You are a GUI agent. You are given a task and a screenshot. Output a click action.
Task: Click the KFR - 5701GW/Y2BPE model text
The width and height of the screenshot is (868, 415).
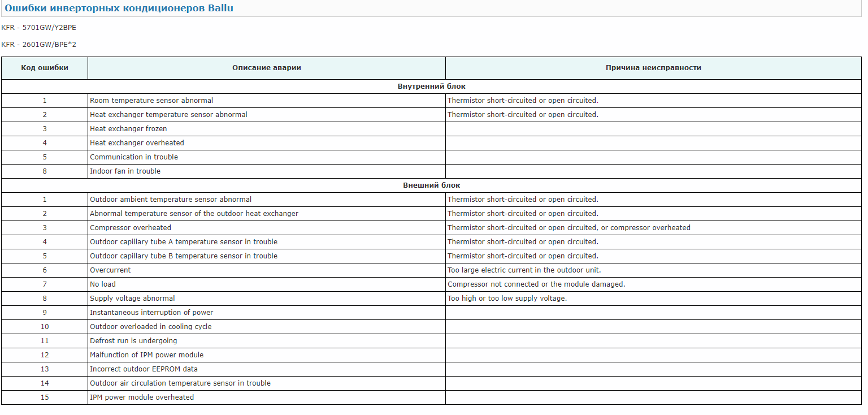[39, 27]
